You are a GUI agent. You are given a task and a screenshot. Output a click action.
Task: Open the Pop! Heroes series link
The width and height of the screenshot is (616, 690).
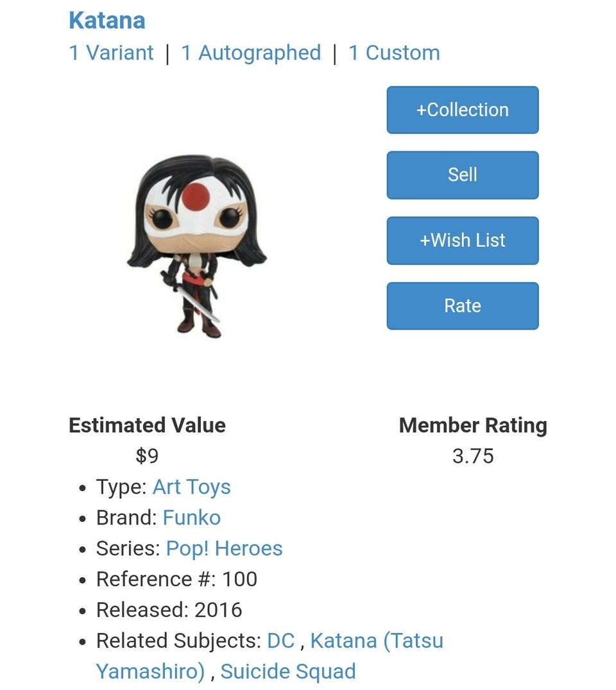tap(224, 548)
